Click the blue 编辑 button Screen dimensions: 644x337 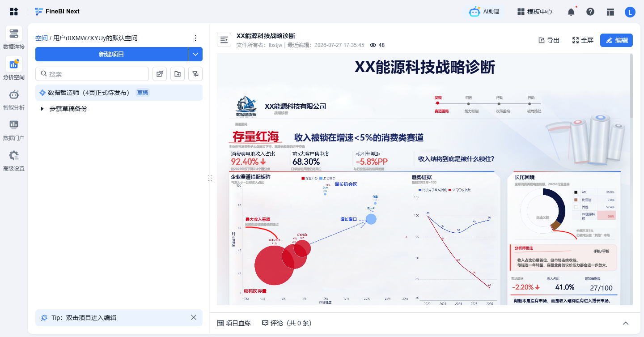pyautogui.click(x=617, y=40)
